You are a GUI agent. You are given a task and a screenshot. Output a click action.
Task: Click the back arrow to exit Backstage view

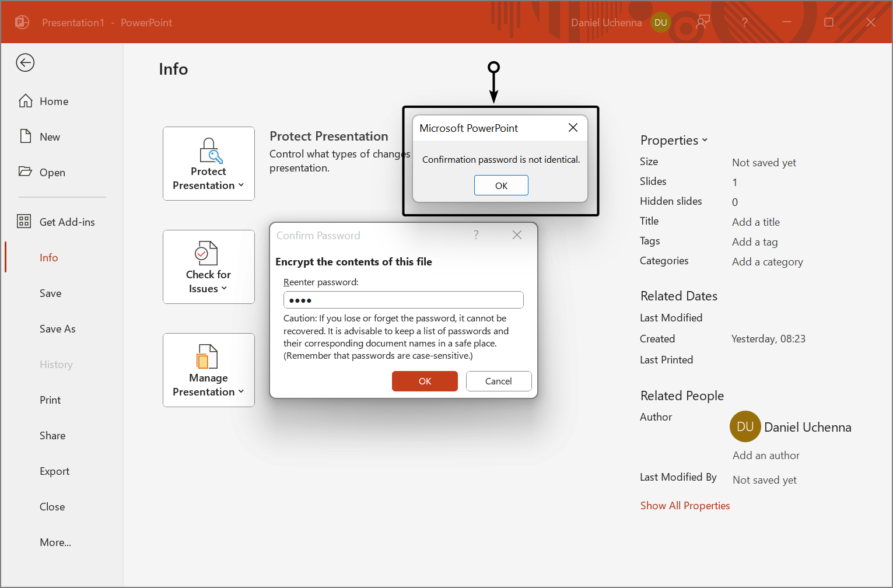[x=25, y=62]
